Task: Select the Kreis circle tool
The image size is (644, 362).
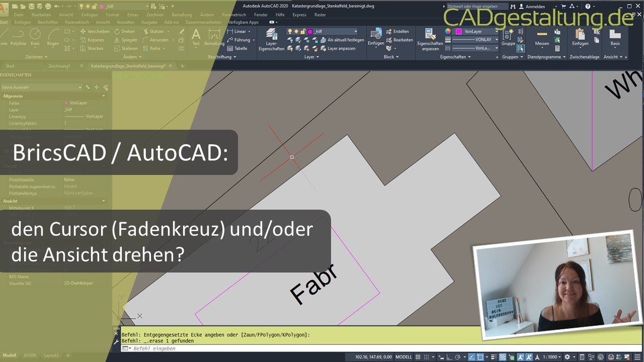Action: [x=35, y=37]
